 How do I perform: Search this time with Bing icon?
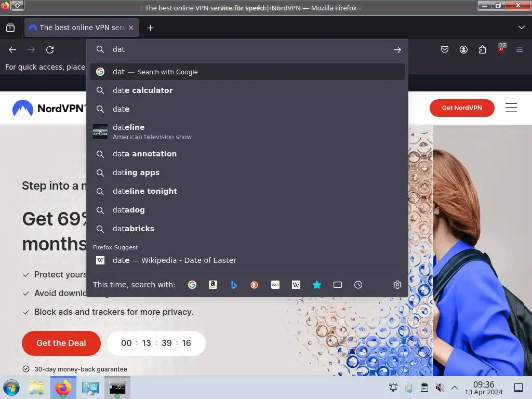coord(234,285)
